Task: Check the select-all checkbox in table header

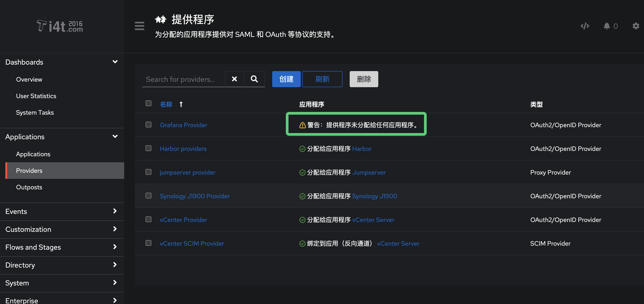Action: 148,103
